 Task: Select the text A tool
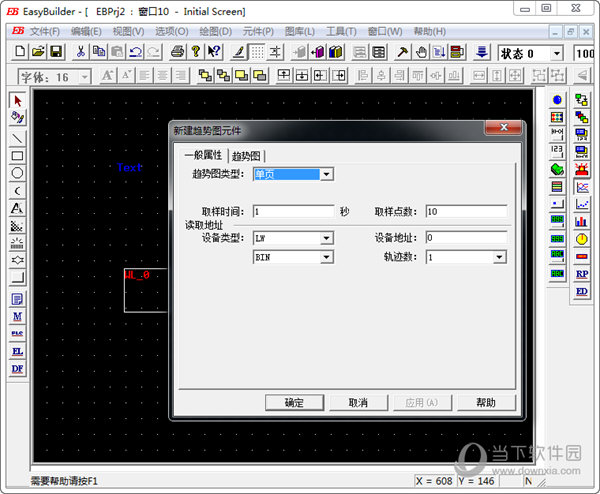coord(17,208)
